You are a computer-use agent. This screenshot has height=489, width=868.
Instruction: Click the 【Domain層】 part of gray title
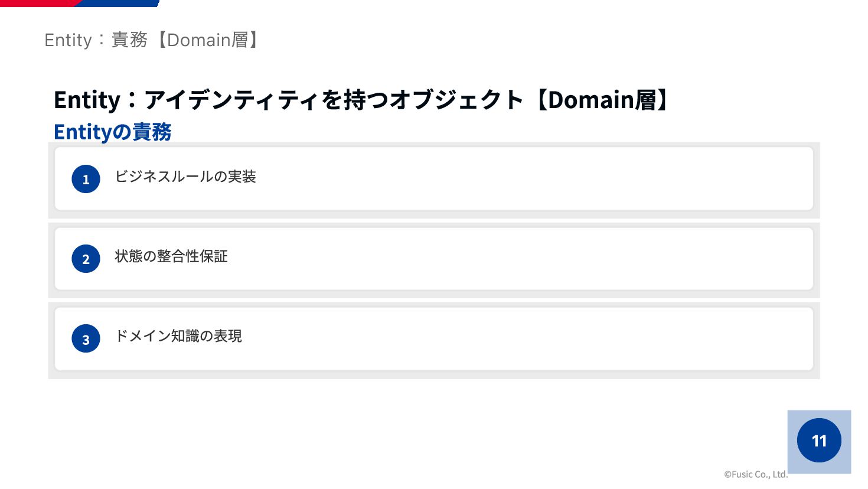[207, 40]
